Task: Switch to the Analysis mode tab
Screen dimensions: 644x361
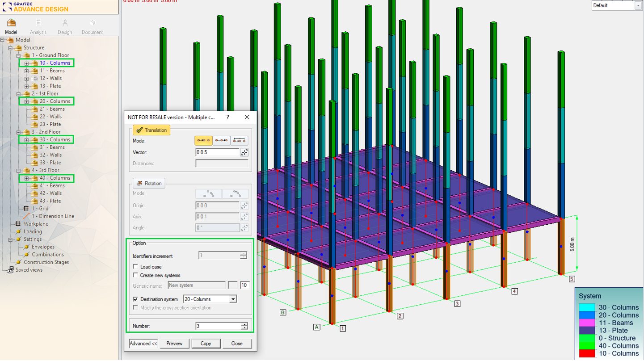Action: click(38, 27)
